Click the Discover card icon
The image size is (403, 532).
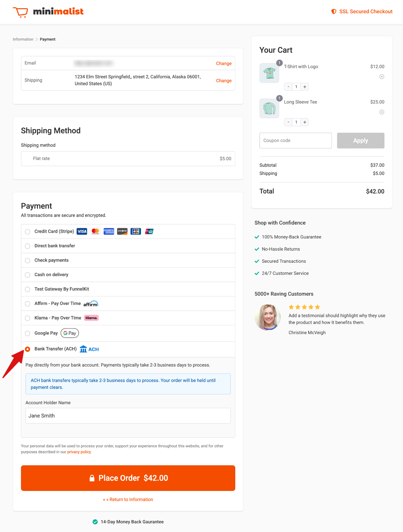(122, 231)
